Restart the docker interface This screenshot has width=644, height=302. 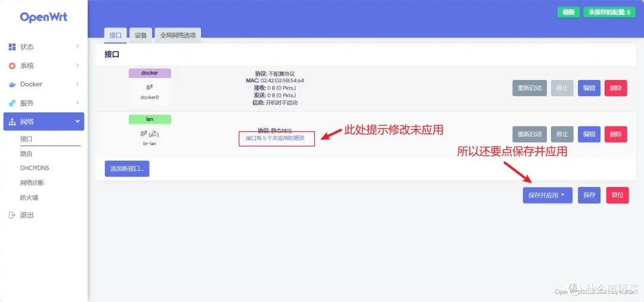pos(530,88)
